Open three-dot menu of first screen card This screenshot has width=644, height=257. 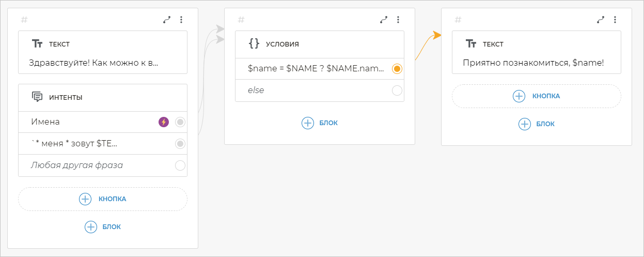point(181,20)
